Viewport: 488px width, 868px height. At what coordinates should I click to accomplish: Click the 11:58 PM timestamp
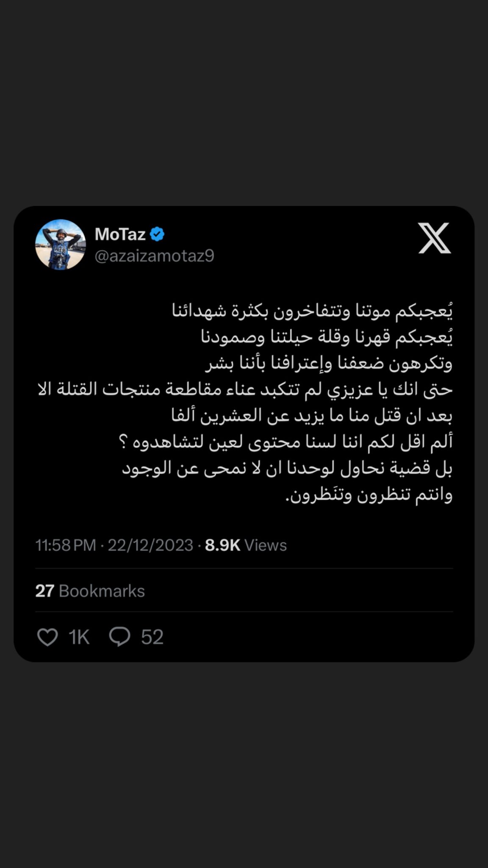click(66, 545)
